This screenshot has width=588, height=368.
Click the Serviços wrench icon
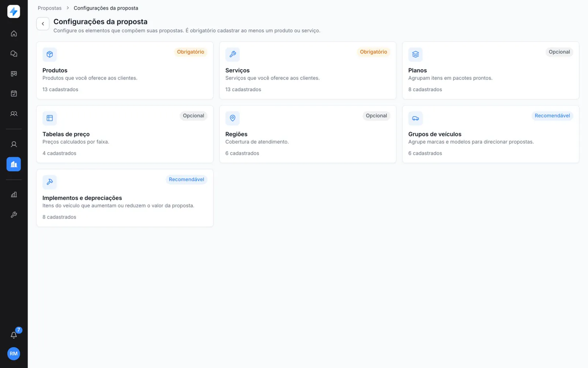pos(233,54)
